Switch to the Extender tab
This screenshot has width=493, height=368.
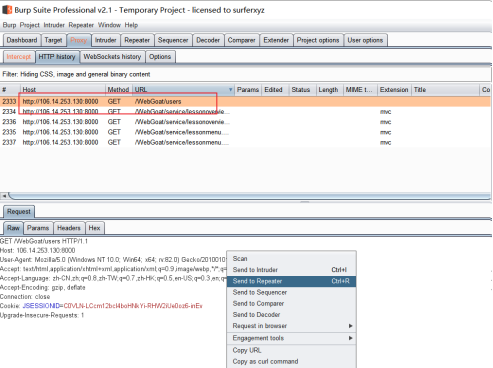pyautogui.click(x=276, y=40)
